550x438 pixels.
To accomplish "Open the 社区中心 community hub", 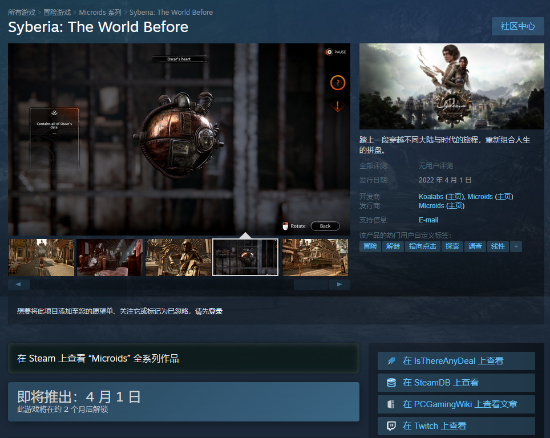I will pyautogui.click(x=518, y=26).
